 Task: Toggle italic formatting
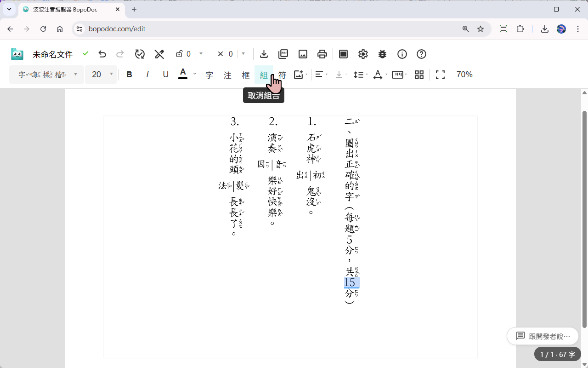point(147,74)
